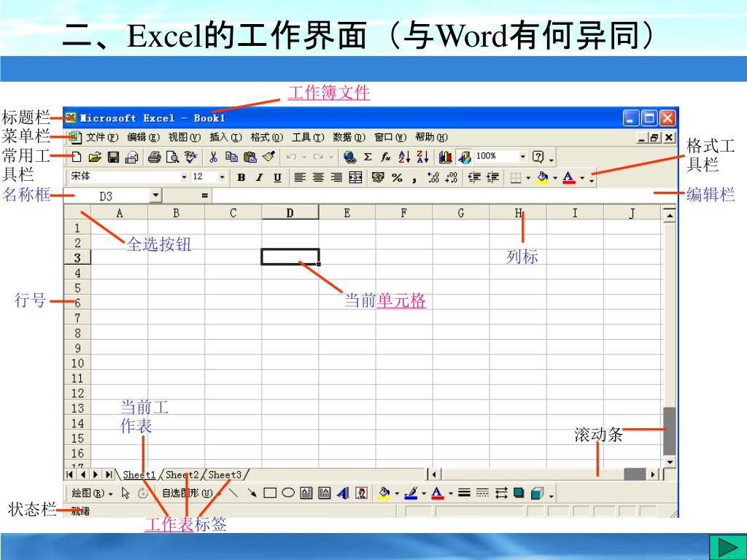
Task: Click the slide's green next arrow button
Action: [x=727, y=548]
